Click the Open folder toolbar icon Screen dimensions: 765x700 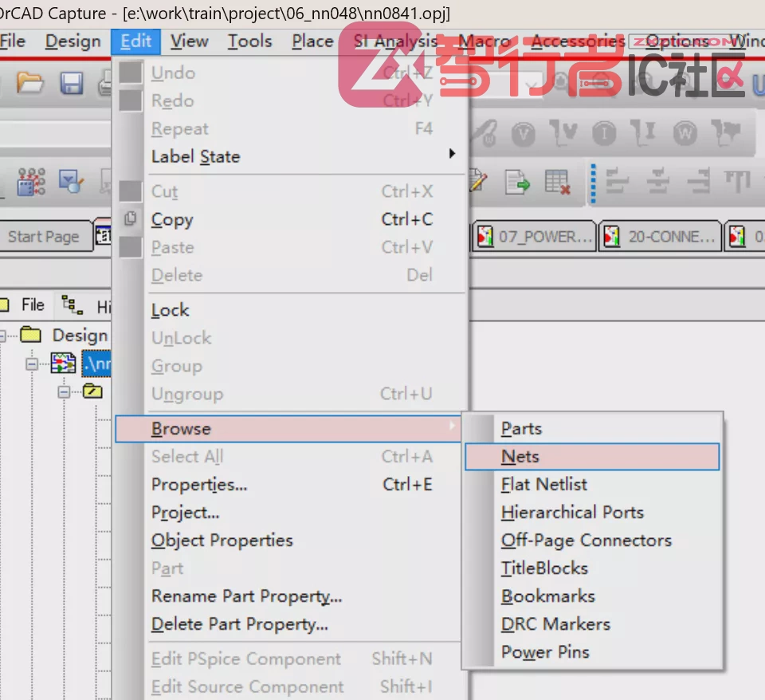click(29, 82)
